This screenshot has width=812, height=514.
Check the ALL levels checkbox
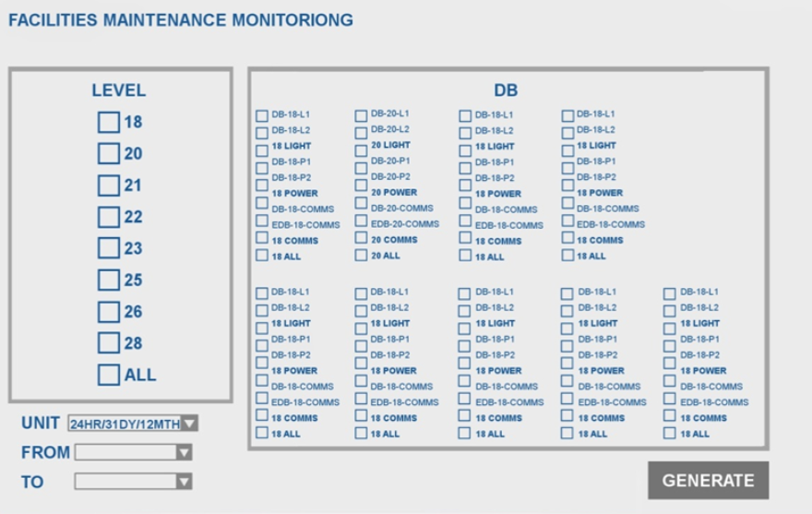pos(109,375)
